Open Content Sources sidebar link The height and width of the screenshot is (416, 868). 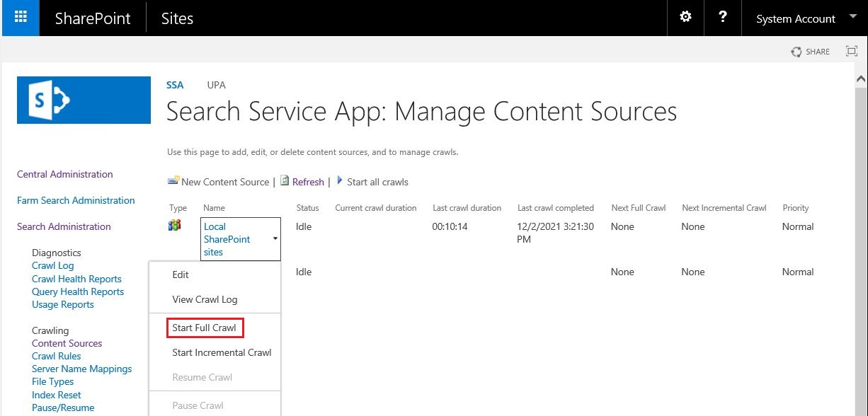pos(67,343)
